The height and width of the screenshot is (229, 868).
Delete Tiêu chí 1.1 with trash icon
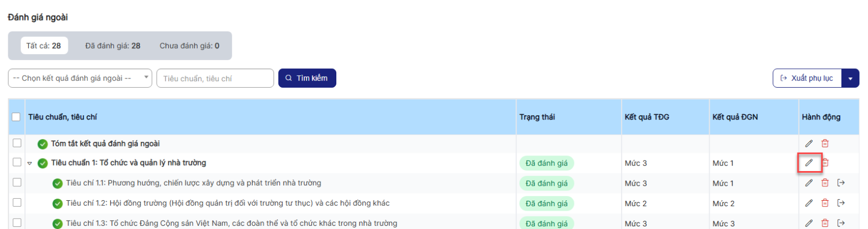[825, 183]
